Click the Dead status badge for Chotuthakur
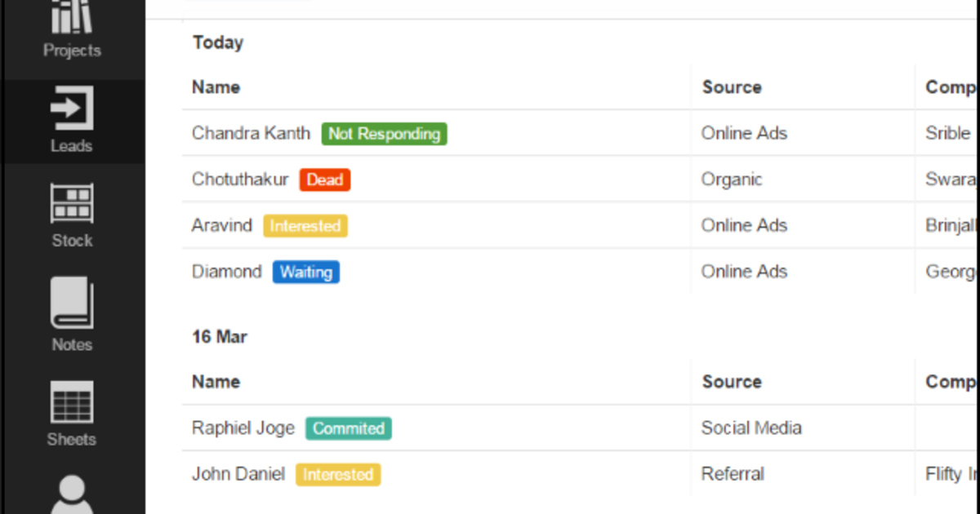 point(324,179)
